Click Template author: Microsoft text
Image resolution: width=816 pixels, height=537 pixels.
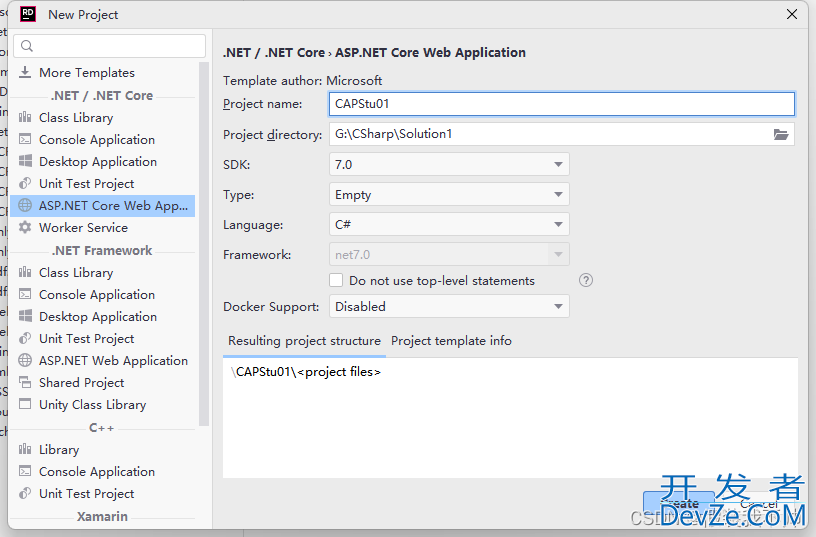point(302,81)
